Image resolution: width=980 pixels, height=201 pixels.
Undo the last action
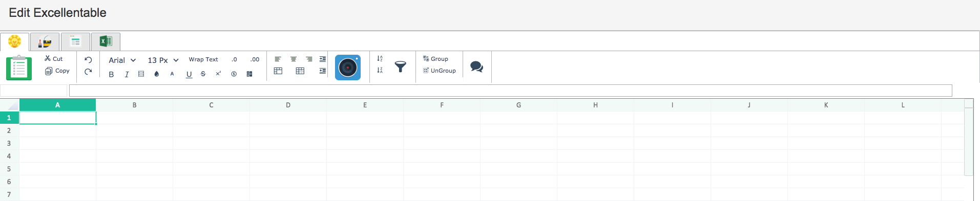click(88, 60)
